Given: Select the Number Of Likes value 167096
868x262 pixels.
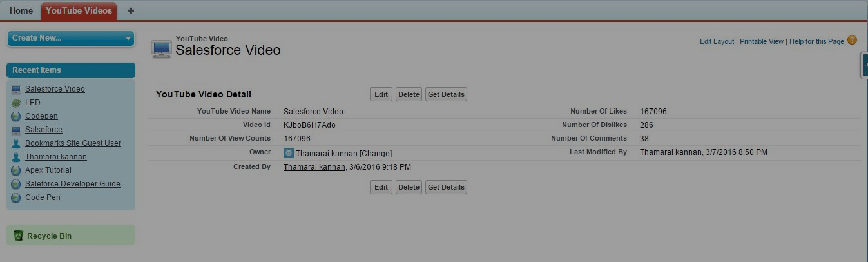Looking at the screenshot, I should (x=653, y=112).
